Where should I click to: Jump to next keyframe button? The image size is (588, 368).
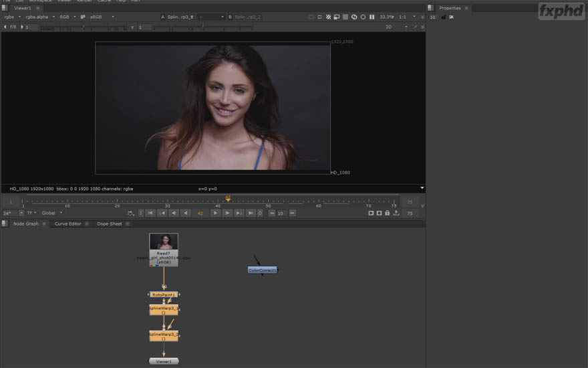pos(239,213)
